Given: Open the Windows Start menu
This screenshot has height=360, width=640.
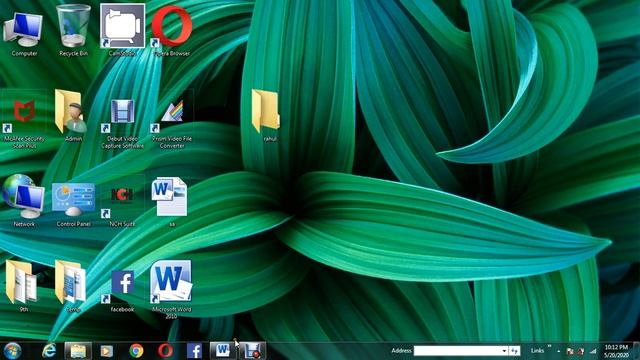Looking at the screenshot, I should click(x=12, y=351).
